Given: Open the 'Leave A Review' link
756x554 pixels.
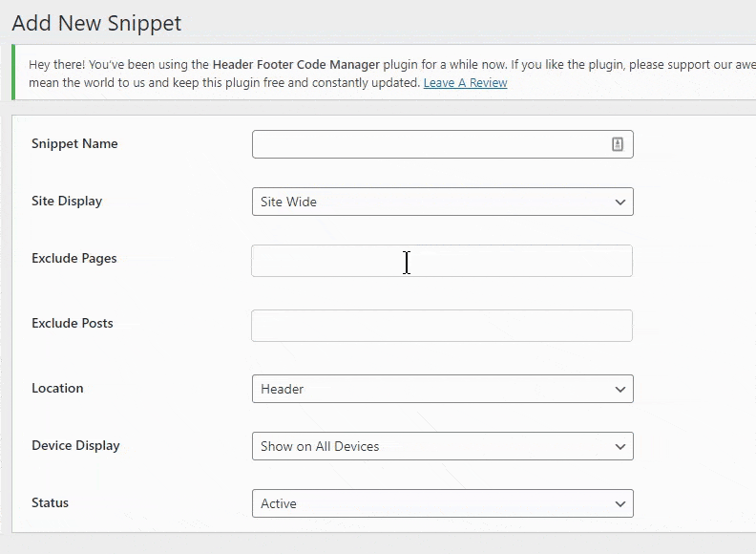Looking at the screenshot, I should coord(465,83).
